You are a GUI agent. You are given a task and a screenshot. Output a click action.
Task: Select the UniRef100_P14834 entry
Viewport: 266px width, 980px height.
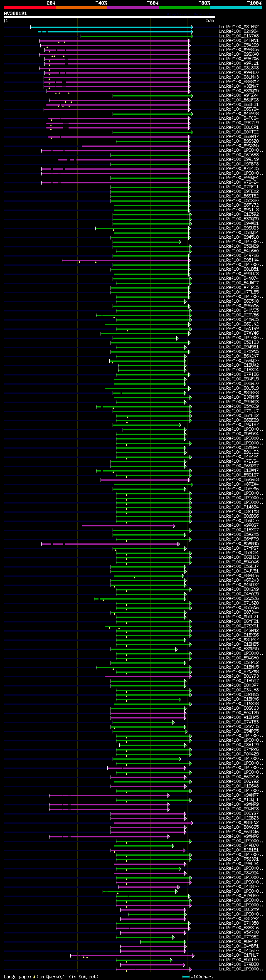pos(239,507)
